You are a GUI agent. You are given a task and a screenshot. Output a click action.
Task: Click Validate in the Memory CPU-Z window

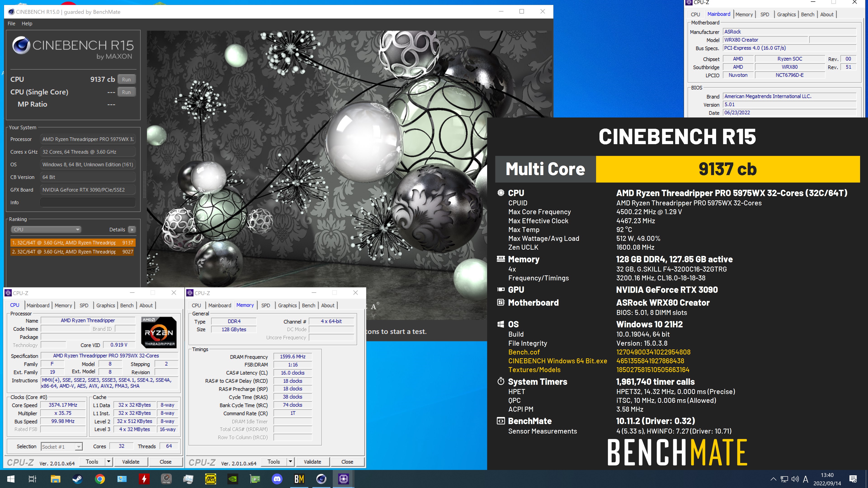point(312,462)
